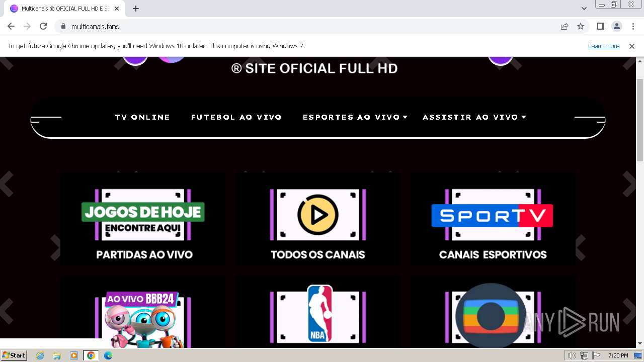Click the padlock site info icon
The height and width of the screenshot is (362, 644).
(63, 26)
